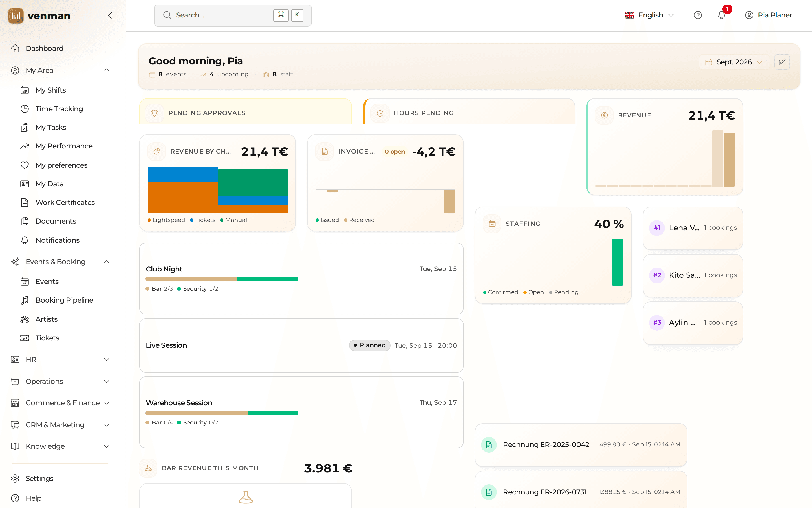Click the My Shifts calendar icon
Viewport: 812px width, 508px height.
pyautogui.click(x=25, y=90)
